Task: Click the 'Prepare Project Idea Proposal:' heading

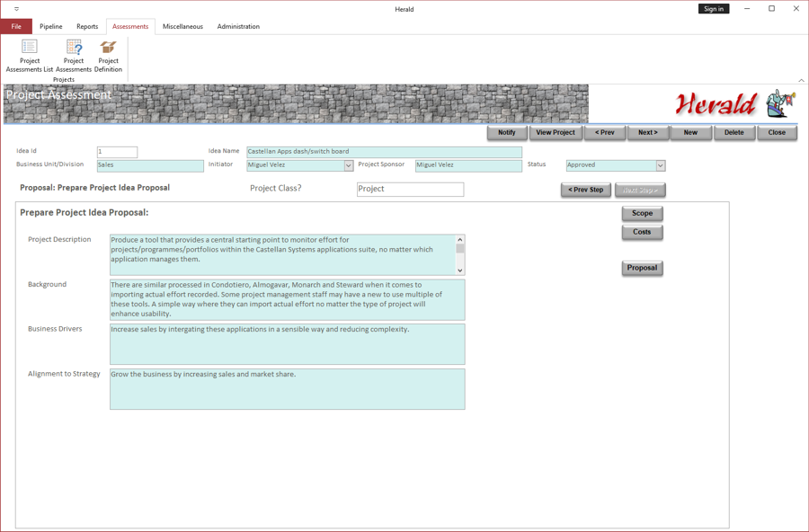Action: 84,213
